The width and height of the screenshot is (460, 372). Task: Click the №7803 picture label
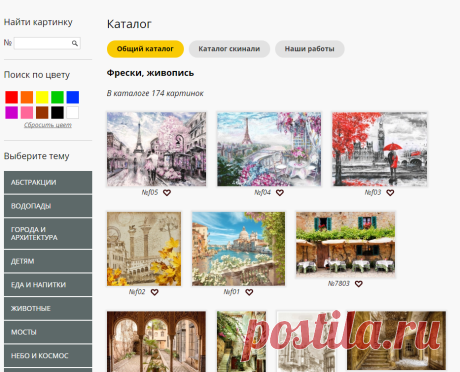tap(339, 284)
